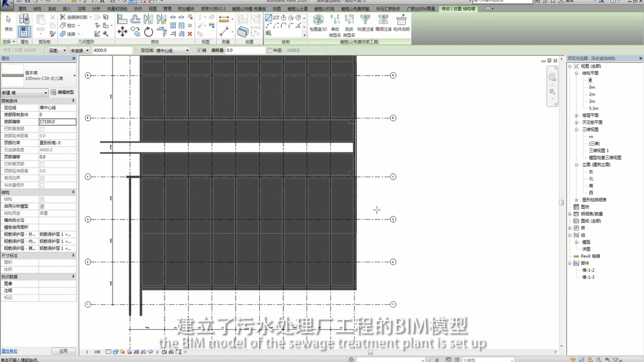Select the Offset tool icon
The image size is (644, 362).
[135, 19]
